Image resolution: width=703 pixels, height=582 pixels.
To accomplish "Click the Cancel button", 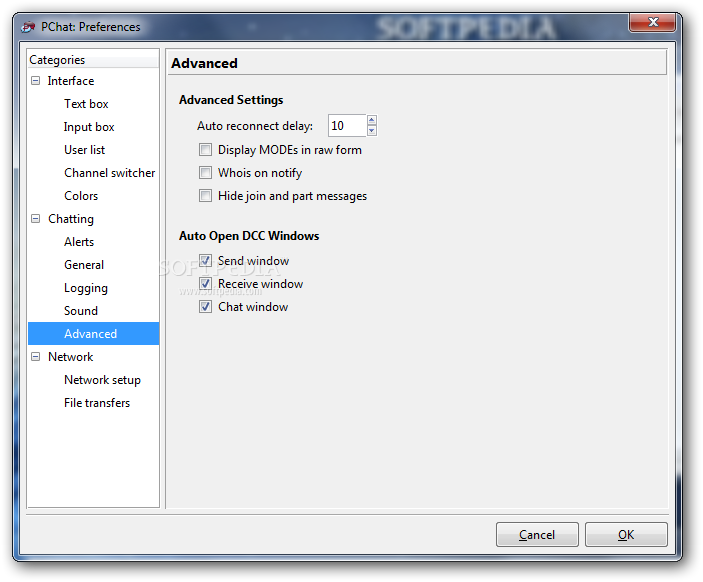I will click(x=537, y=534).
